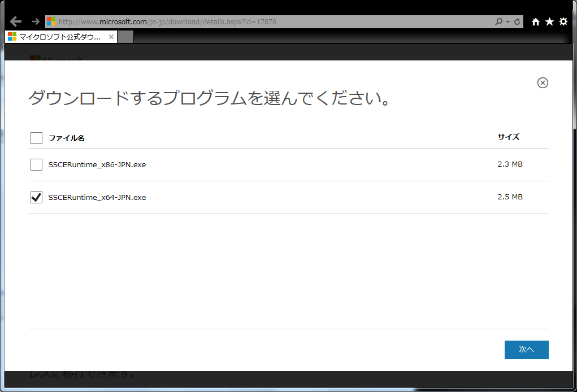Refresh the page with the reload icon
Image resolution: width=577 pixels, height=392 pixels.
pyautogui.click(x=517, y=21)
